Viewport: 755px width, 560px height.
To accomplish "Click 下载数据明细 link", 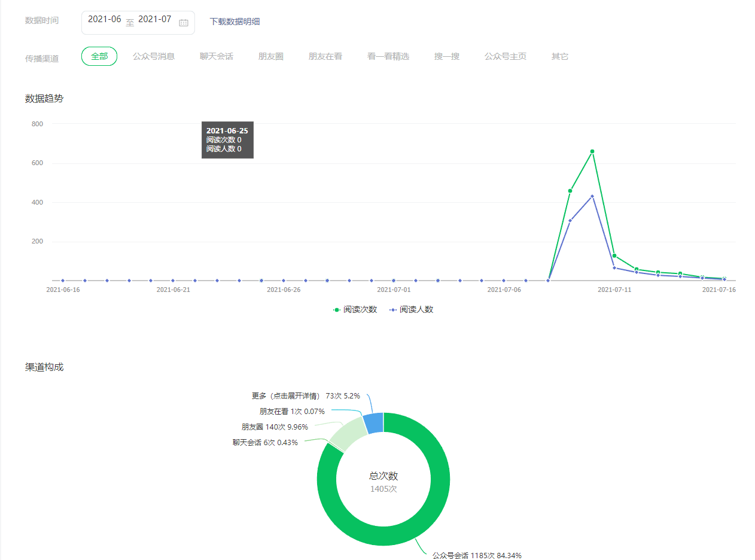I will click(x=235, y=22).
